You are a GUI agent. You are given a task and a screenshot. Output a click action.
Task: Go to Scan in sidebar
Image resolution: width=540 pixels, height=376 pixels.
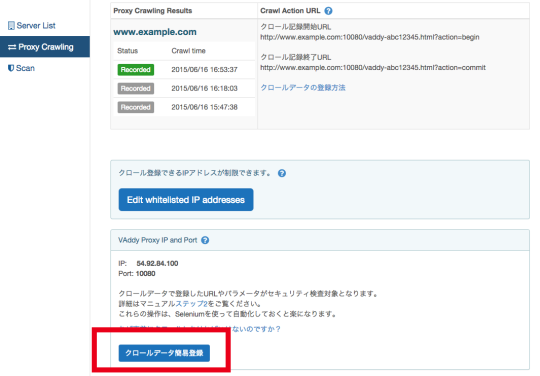click(x=21, y=68)
